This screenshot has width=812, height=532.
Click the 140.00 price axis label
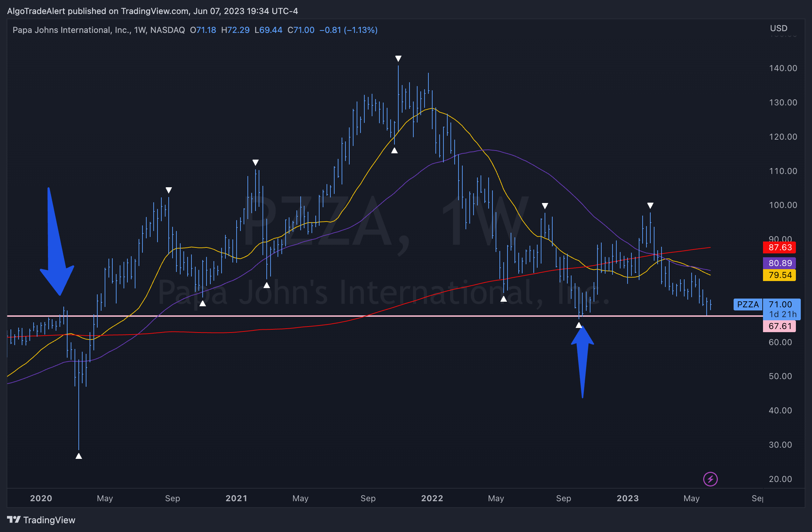coord(783,68)
